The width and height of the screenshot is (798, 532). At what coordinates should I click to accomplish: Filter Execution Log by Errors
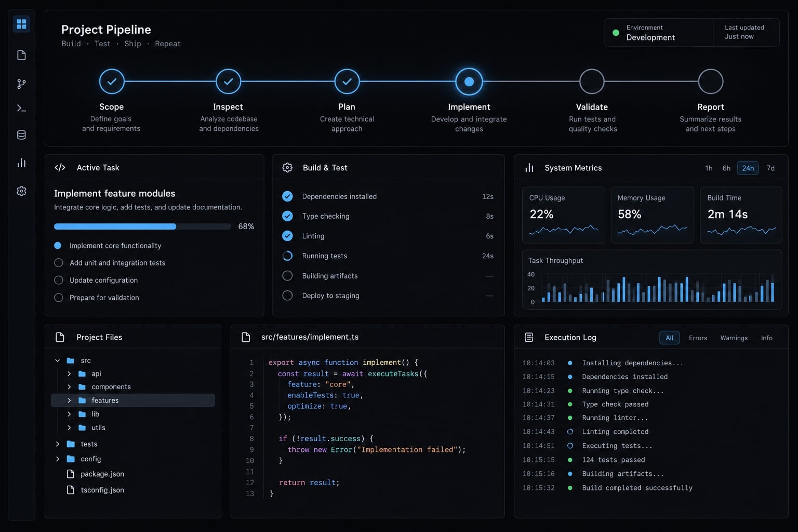[698, 338]
